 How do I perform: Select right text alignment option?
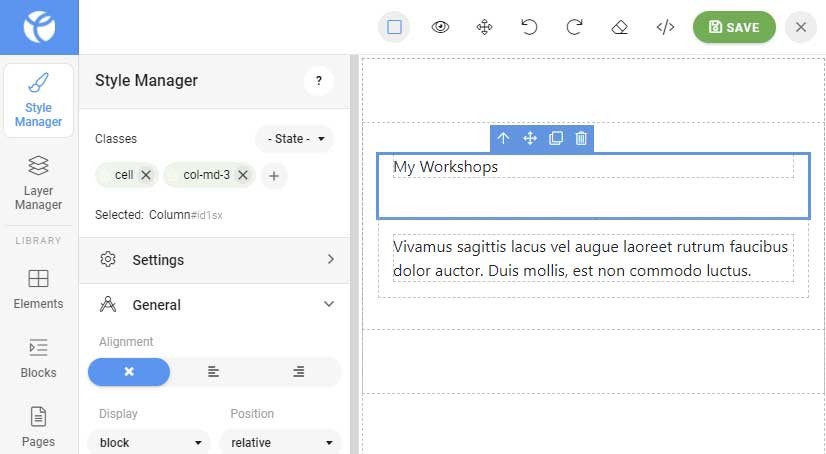(x=299, y=372)
